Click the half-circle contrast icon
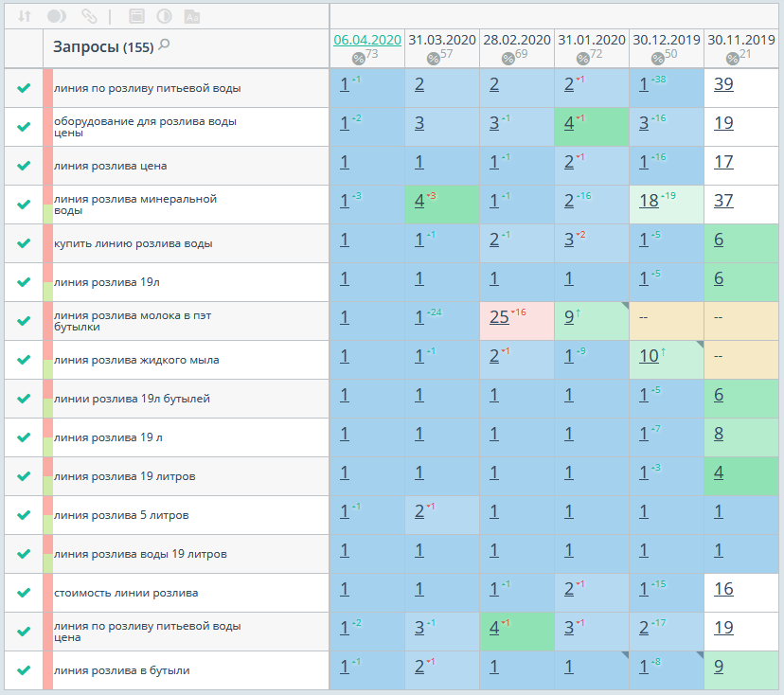Viewport: 784px width, 695px height. (164, 16)
